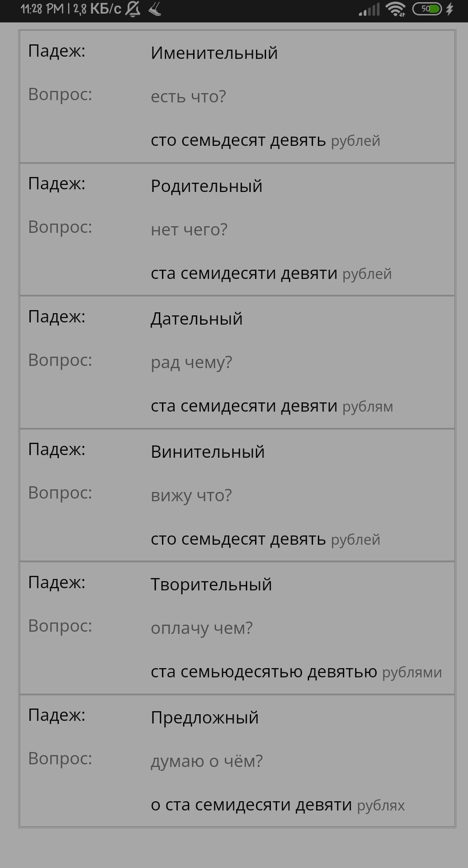This screenshot has width=468, height=868.
Task: Tap the phrase о ста семидесяти девяти рублях
Action: [x=278, y=805]
